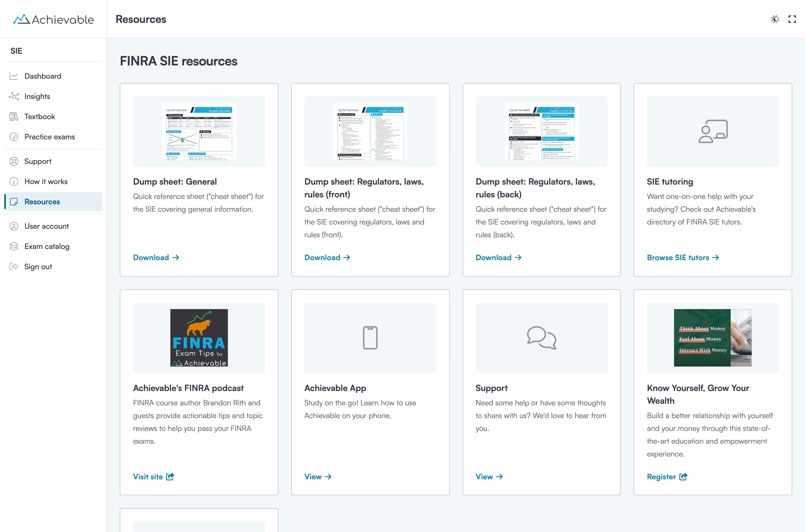Open Insights from the sidebar
Screen dimensions: 805x532
coord(53,96)
